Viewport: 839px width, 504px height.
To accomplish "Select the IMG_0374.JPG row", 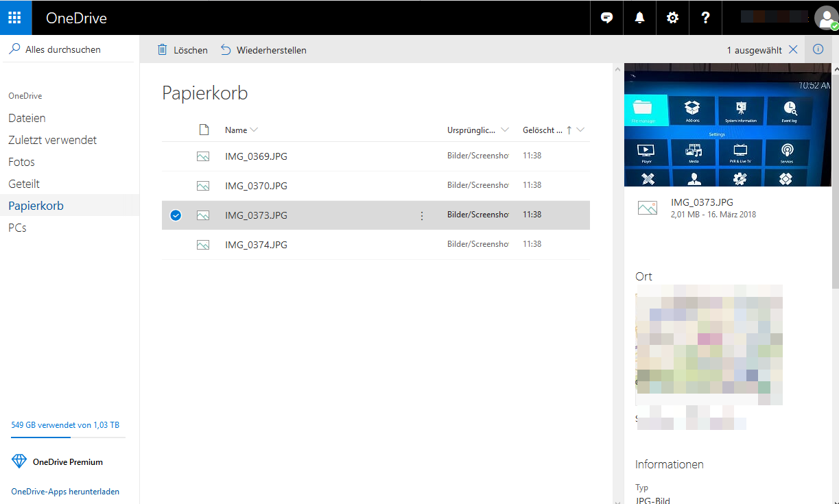I will coord(256,245).
